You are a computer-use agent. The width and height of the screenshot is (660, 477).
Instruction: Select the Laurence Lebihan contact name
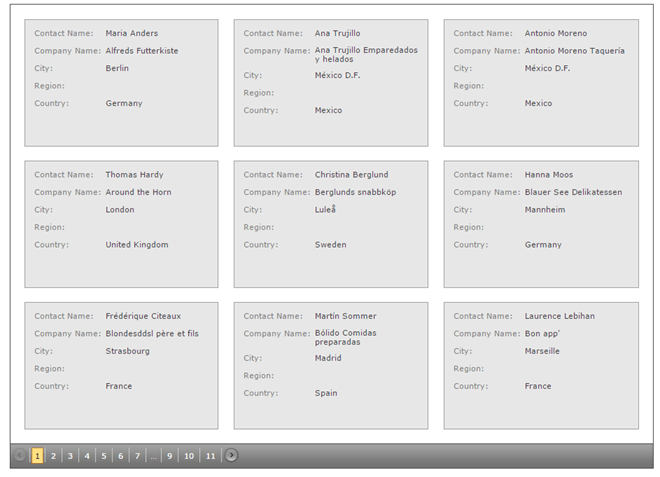(x=560, y=316)
